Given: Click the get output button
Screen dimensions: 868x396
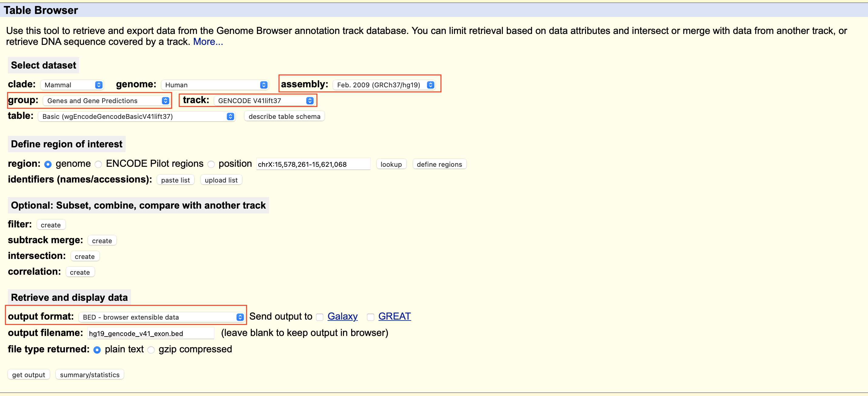Looking at the screenshot, I should pyautogui.click(x=28, y=374).
